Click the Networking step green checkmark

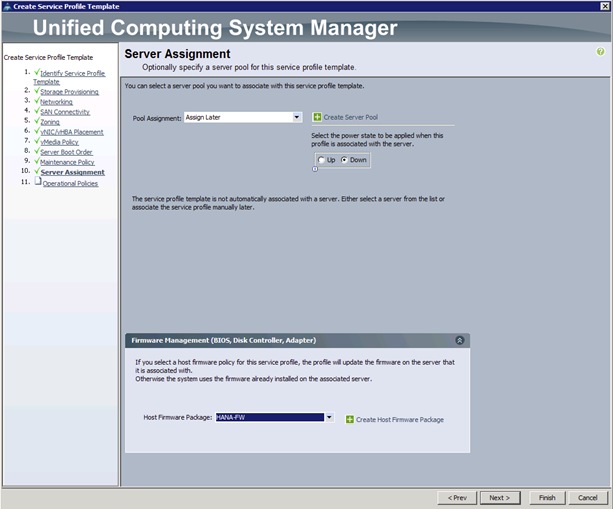click(x=37, y=101)
